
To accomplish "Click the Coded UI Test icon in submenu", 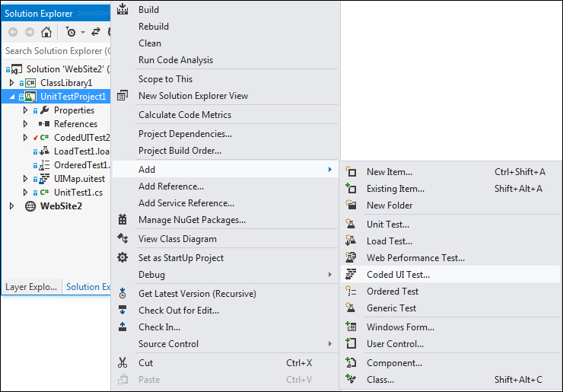I will tap(351, 275).
